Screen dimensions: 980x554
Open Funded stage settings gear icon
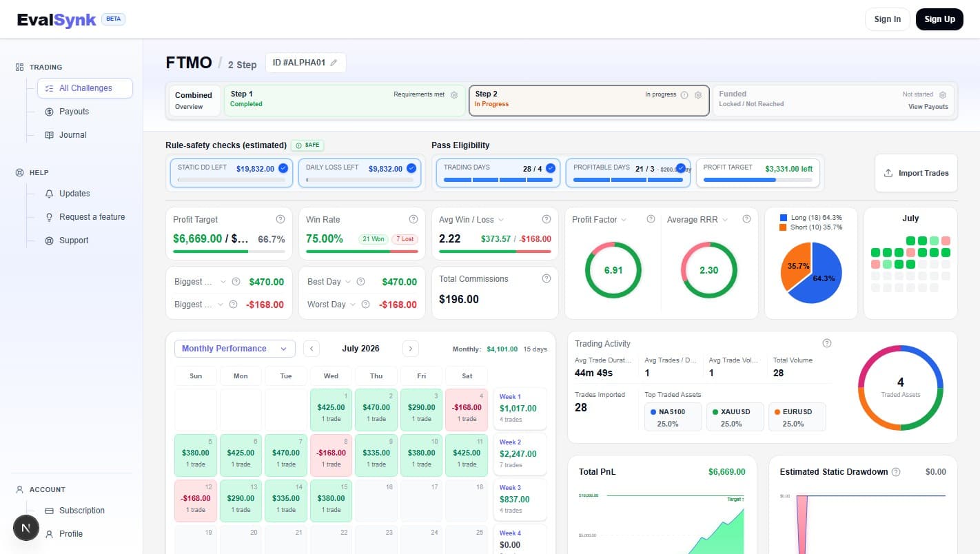(943, 95)
